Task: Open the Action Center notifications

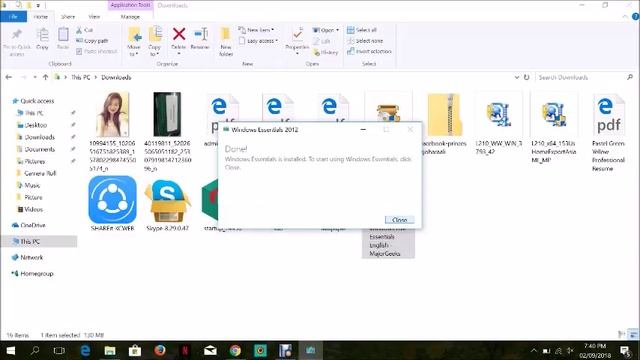Action: [625, 351]
